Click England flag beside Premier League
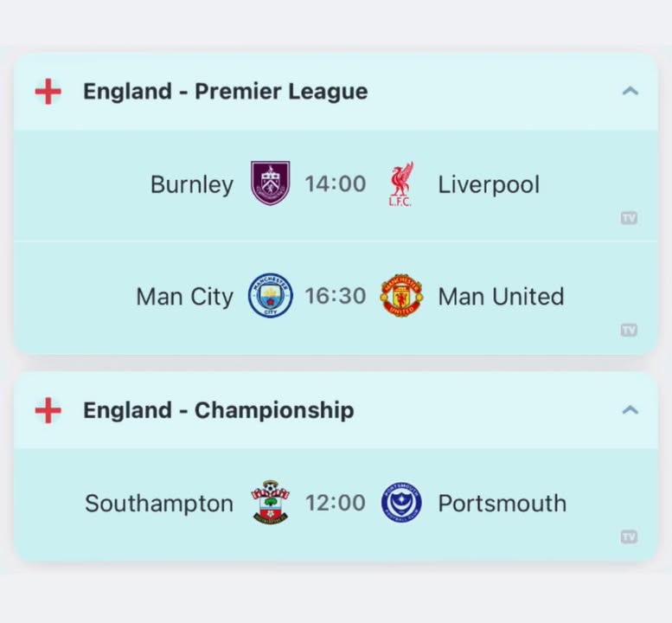The image size is (672, 623). click(x=48, y=92)
